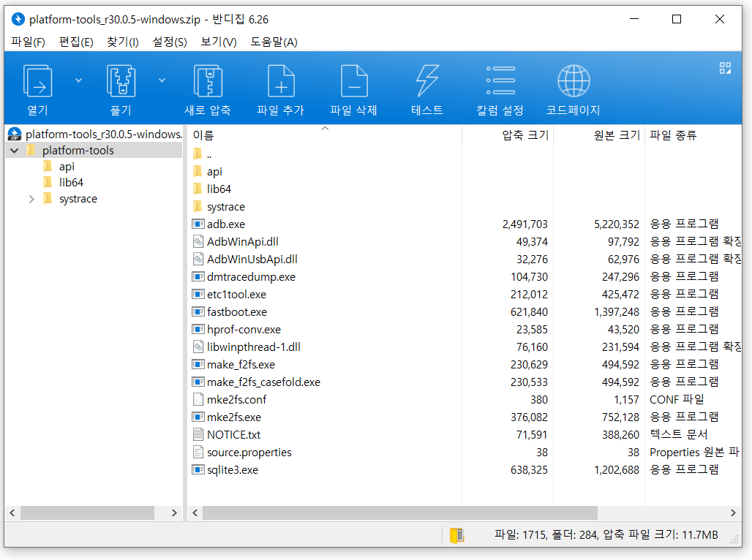Viewport: 752px width, 560px height.
Task: Click the view mode grid icon at toolbar right
Action: tap(725, 68)
